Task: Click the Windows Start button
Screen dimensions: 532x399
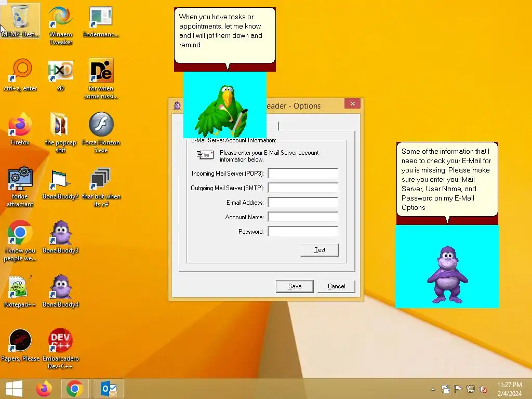Action: [x=14, y=389]
